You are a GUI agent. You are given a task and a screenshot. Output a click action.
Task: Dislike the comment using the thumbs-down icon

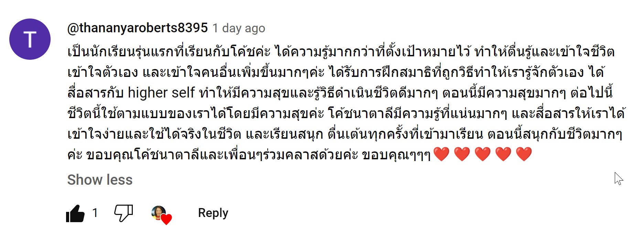tap(123, 213)
